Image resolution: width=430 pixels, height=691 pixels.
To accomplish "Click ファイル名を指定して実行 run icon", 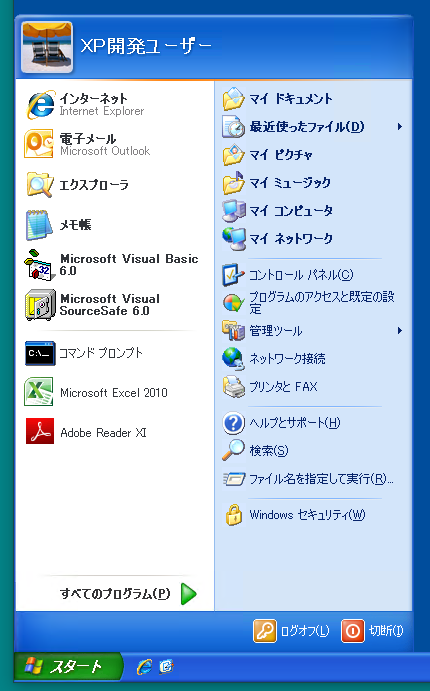I will pyautogui.click(x=234, y=479).
